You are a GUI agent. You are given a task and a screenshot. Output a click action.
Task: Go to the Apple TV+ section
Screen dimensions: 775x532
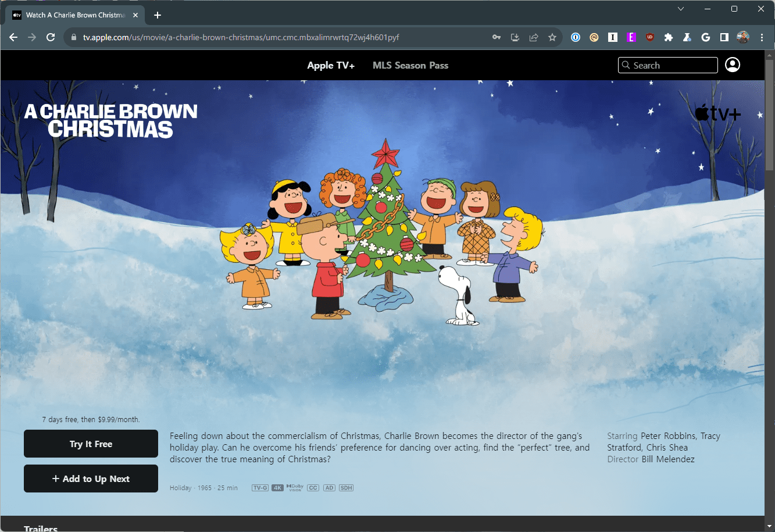click(331, 65)
